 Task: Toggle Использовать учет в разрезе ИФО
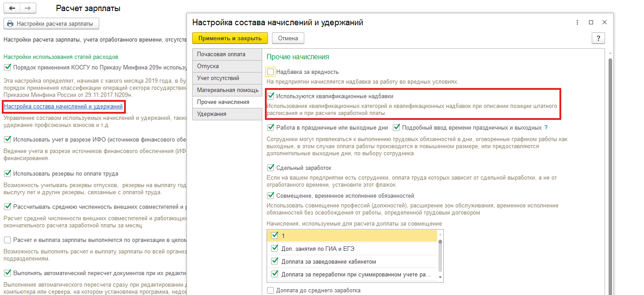pos(7,139)
